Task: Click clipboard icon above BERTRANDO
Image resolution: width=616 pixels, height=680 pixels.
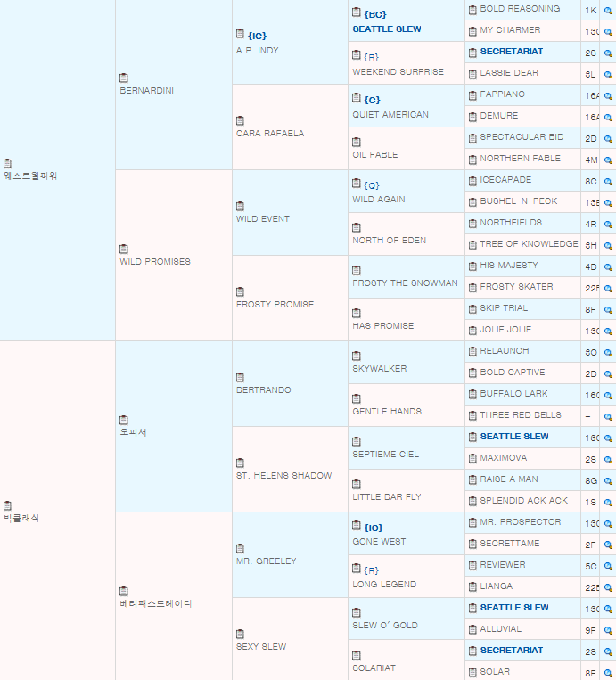Action: click(x=240, y=377)
